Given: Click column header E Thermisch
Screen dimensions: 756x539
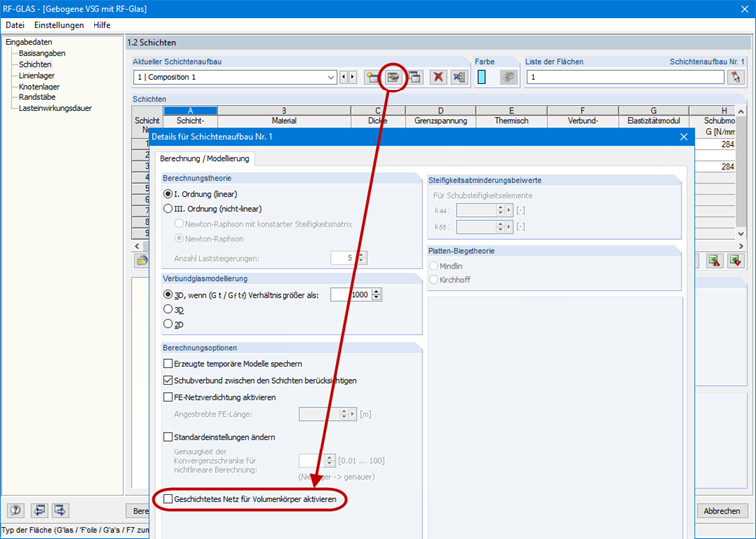Looking at the screenshot, I should [x=511, y=116].
